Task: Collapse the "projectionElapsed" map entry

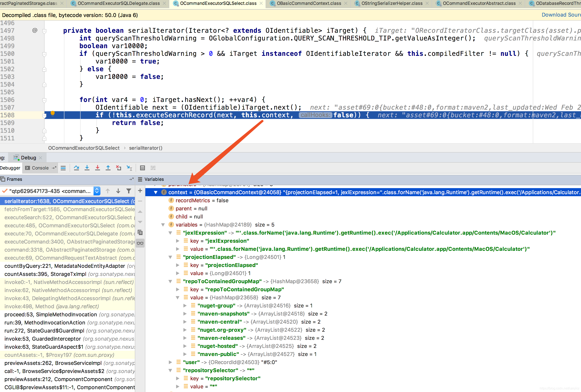Action: point(170,257)
